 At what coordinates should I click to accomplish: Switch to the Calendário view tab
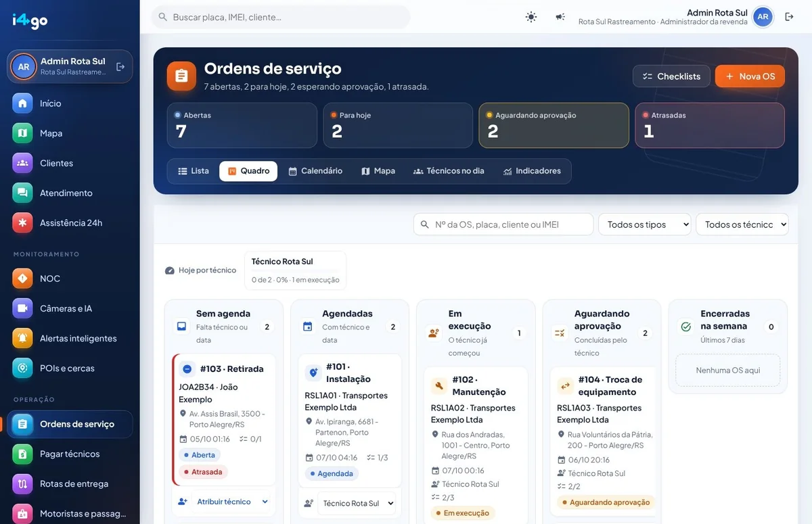pos(315,171)
